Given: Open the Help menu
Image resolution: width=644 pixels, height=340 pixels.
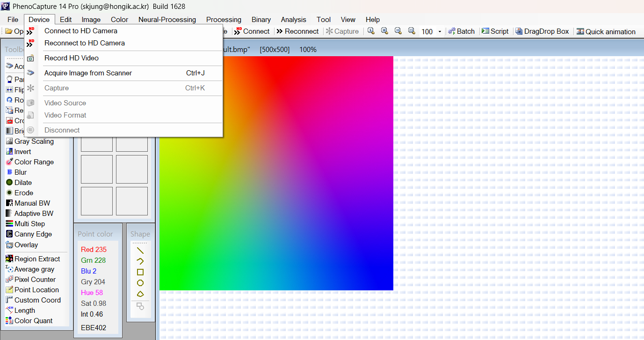Looking at the screenshot, I should pyautogui.click(x=373, y=20).
